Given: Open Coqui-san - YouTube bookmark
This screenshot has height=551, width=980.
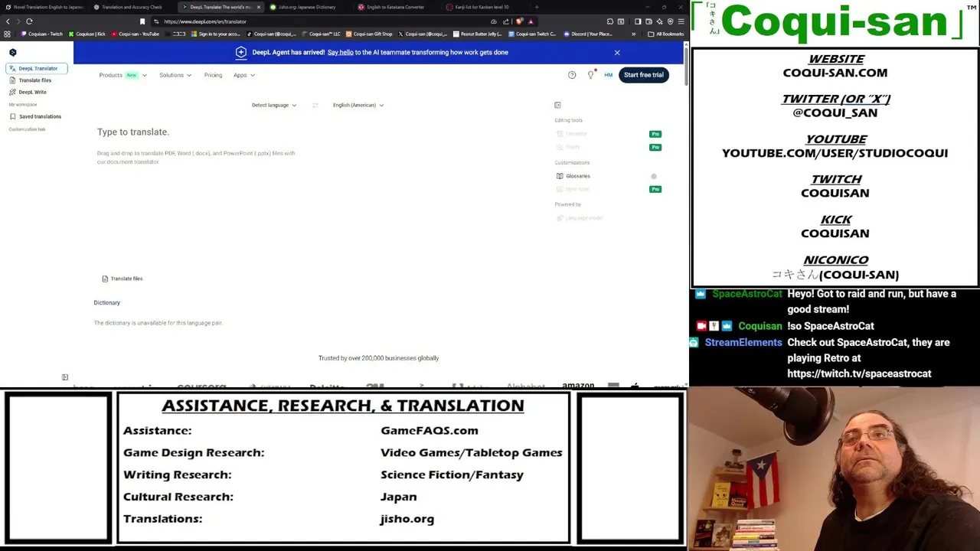Looking at the screenshot, I should coord(135,34).
